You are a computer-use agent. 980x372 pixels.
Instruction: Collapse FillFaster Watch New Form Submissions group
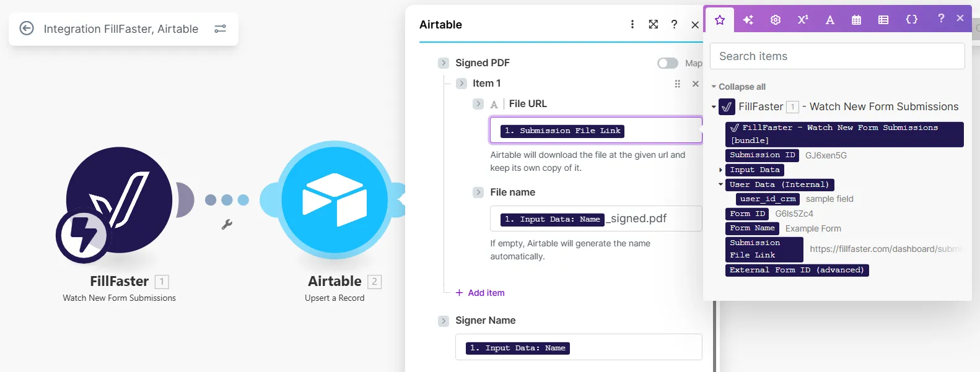click(x=714, y=107)
